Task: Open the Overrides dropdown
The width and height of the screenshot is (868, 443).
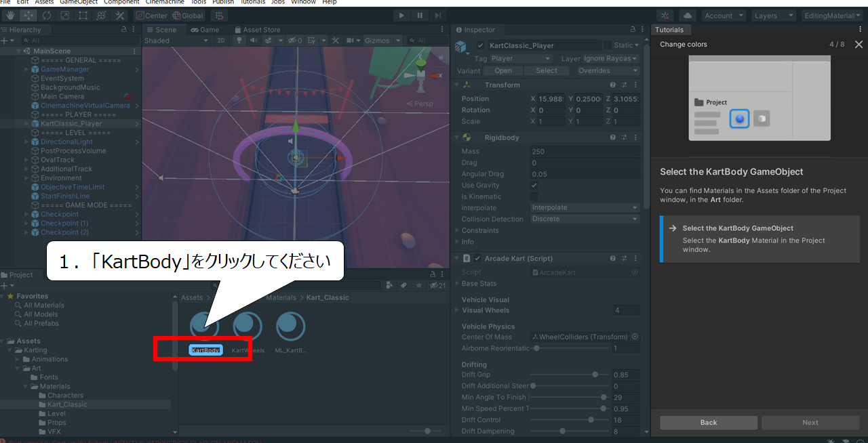Action: point(608,70)
